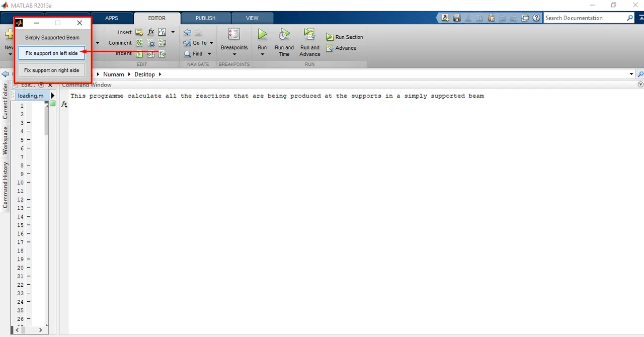The height and width of the screenshot is (337, 644).
Task: Open the Command Window actions menu arrow
Action: pos(640,85)
